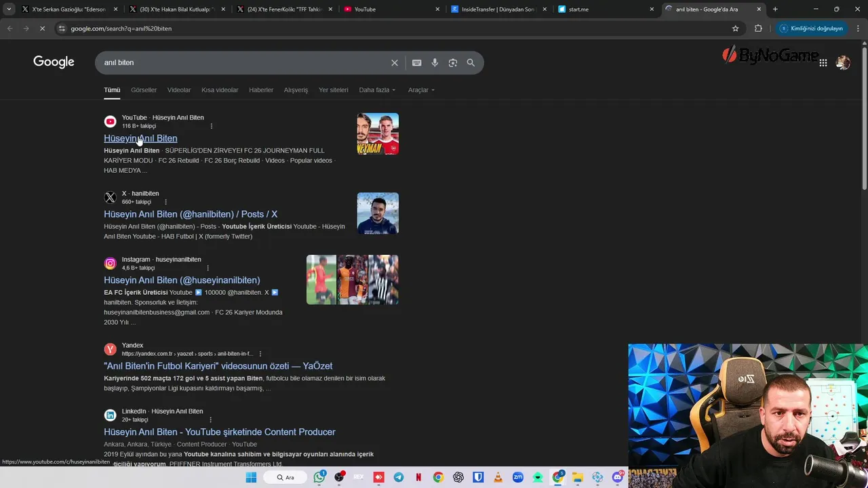The image size is (868, 488).
Task: Expand the Daha fazla dropdown
Action: click(377, 89)
